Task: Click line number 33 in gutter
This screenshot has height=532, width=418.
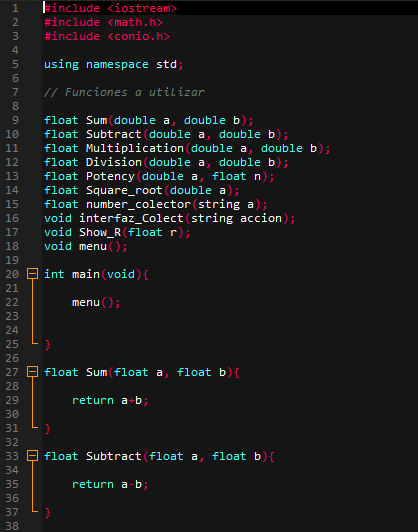Action: [12, 456]
